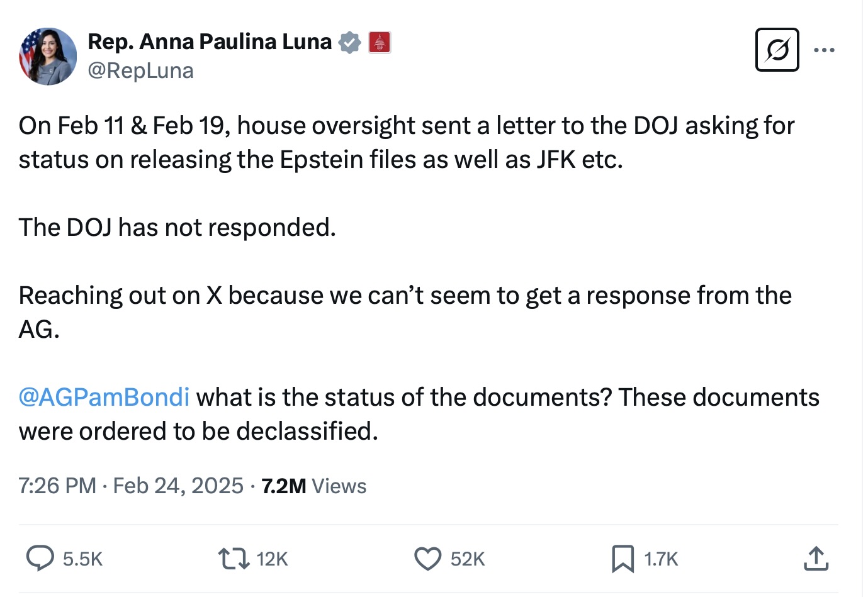Image resolution: width=868 pixels, height=597 pixels.
Task: Click the "The DOJ has not responded." text
Action: [x=177, y=228]
